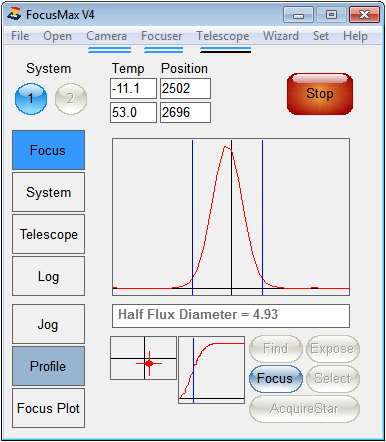Screen dimensions: 386x442
Task: Click the cumulative flux curve plot
Action: click(x=212, y=370)
